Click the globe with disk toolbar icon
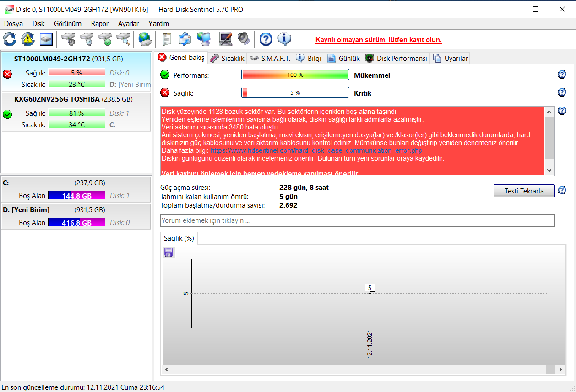576x392 pixels. point(145,39)
